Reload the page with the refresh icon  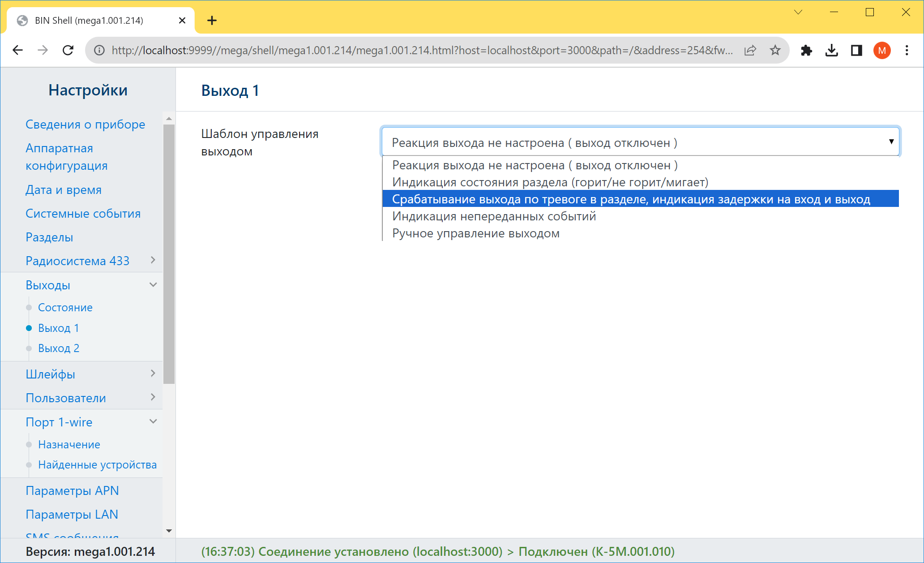pos(68,50)
